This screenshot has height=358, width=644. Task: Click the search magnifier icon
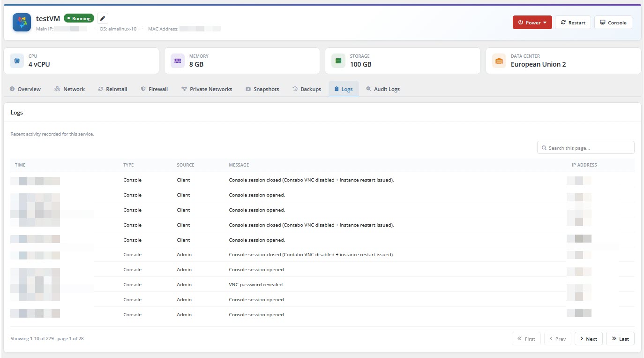pyautogui.click(x=544, y=148)
